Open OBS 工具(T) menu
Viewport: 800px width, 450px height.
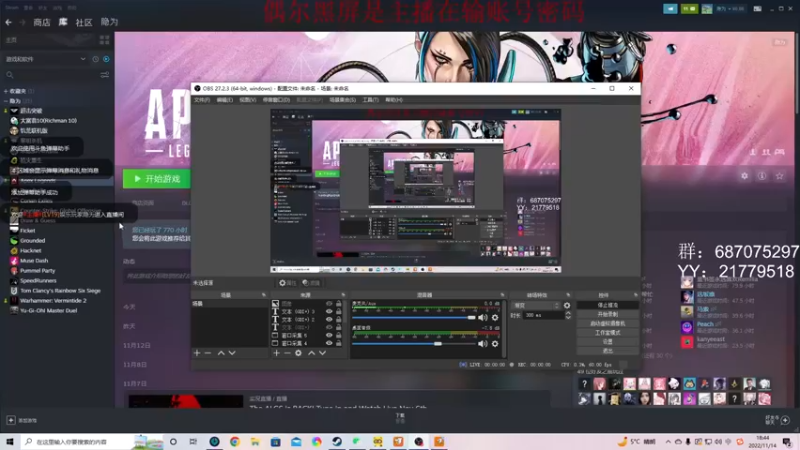(370, 100)
